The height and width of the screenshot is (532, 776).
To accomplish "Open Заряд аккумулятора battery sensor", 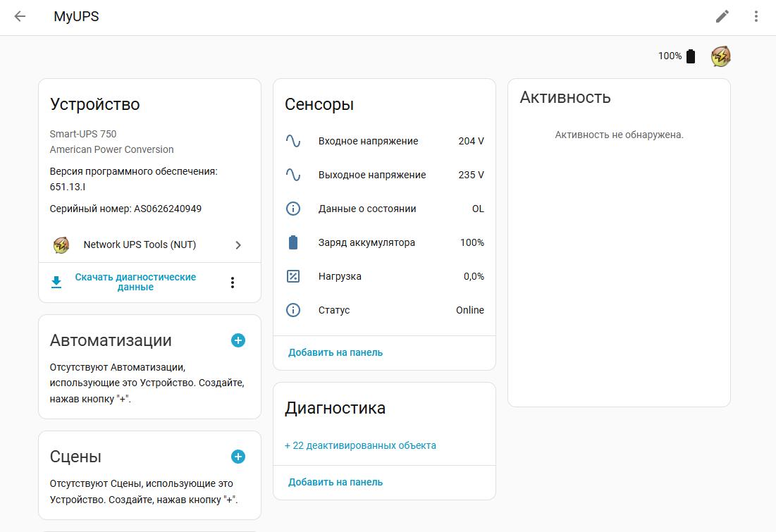I will click(384, 242).
